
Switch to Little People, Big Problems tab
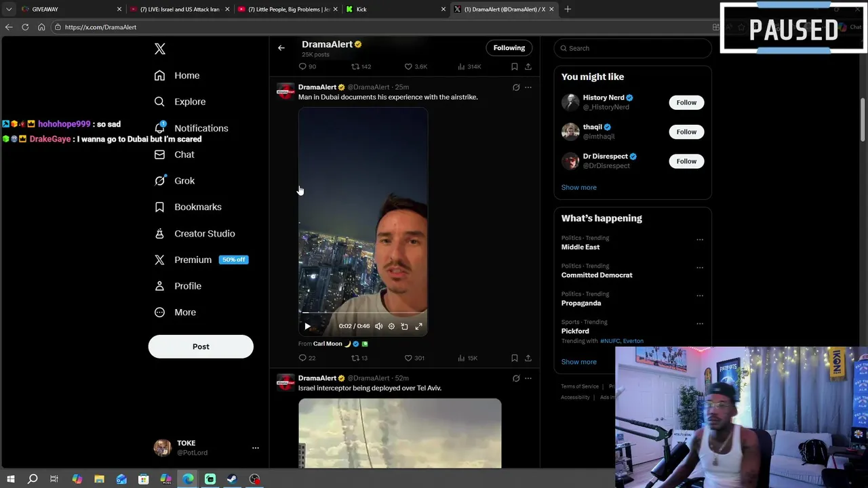288,9
